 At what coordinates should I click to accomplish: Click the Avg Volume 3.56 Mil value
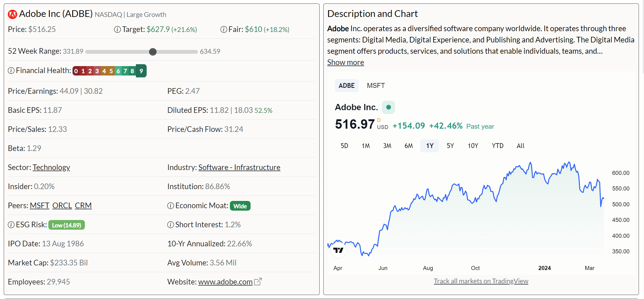pos(223,263)
